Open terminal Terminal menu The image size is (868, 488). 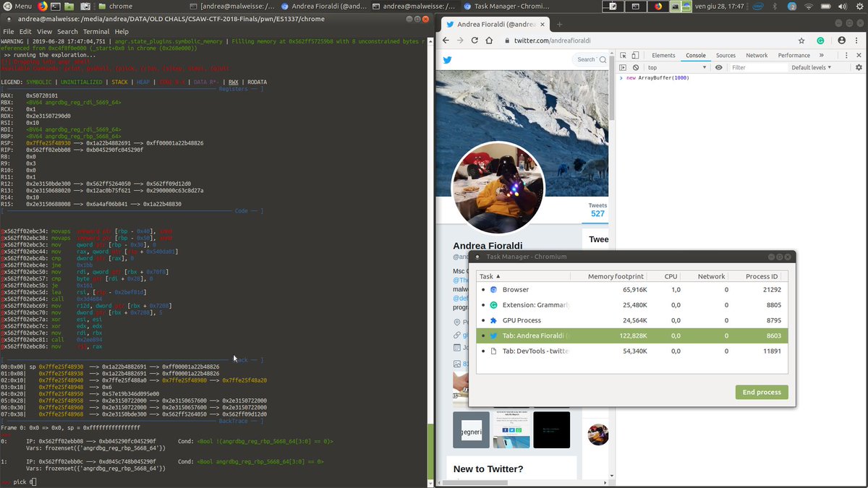[x=95, y=32]
